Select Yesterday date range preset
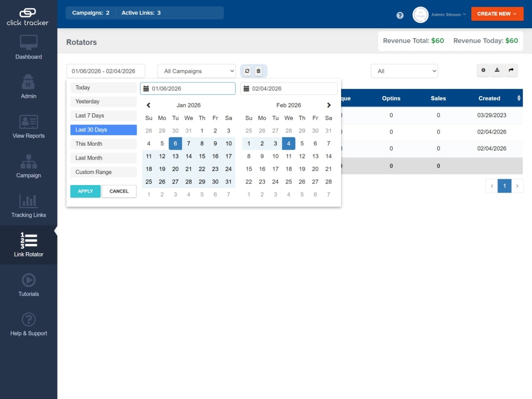 point(104,102)
